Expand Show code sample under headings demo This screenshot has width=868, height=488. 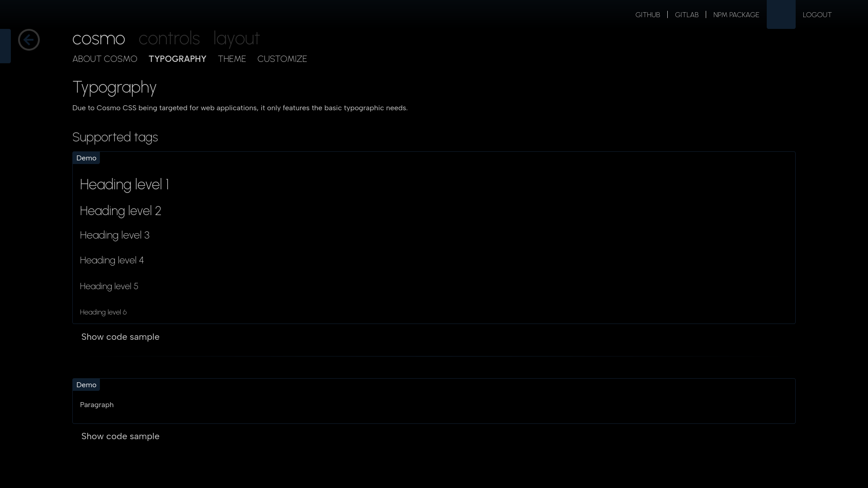click(x=120, y=337)
